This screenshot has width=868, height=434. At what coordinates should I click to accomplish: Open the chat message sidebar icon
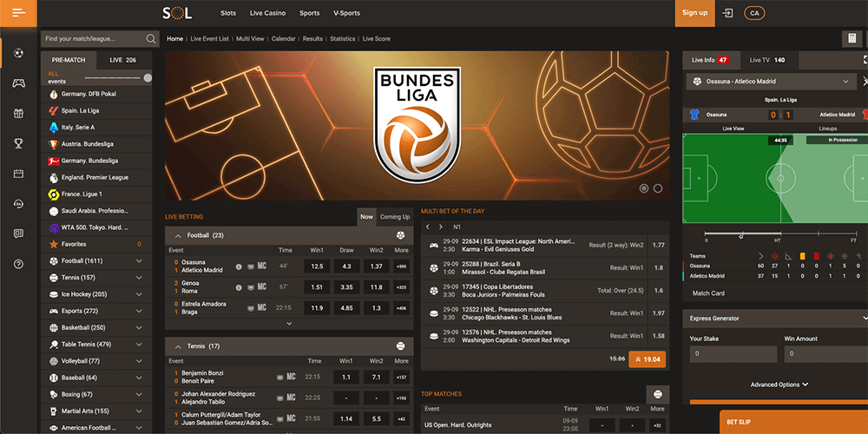click(18, 233)
